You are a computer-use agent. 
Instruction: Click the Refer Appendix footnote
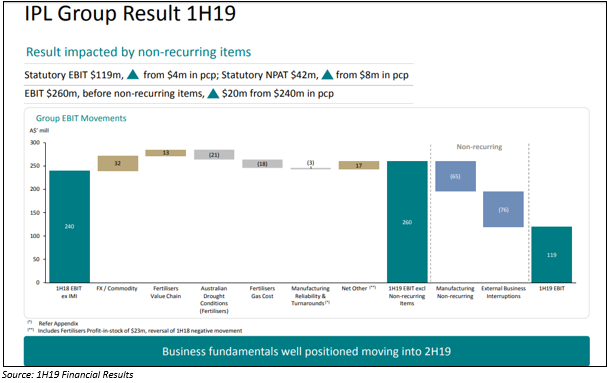point(58,323)
